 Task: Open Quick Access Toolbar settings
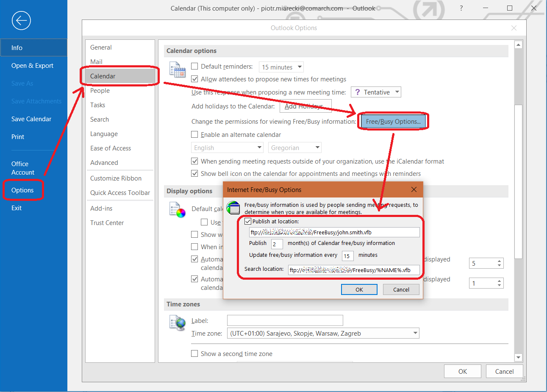click(x=120, y=193)
